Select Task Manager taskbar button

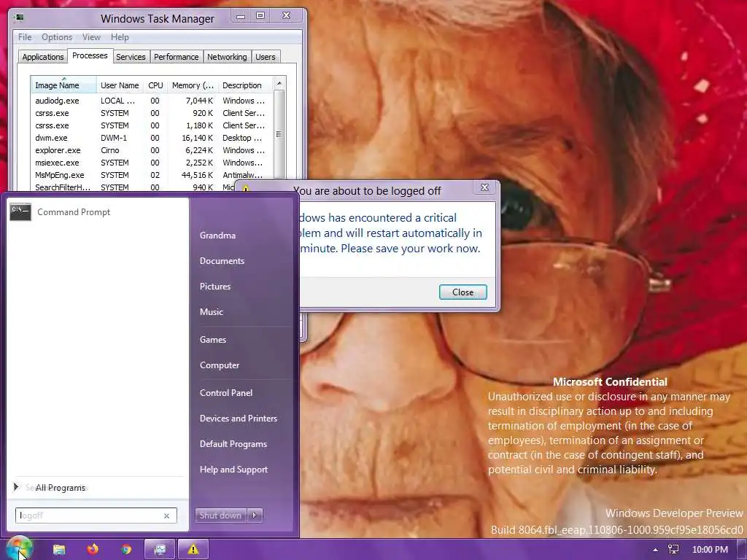[160, 550]
